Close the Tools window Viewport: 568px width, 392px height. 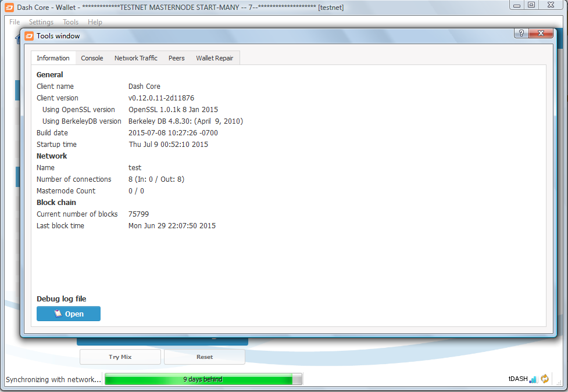pos(541,33)
